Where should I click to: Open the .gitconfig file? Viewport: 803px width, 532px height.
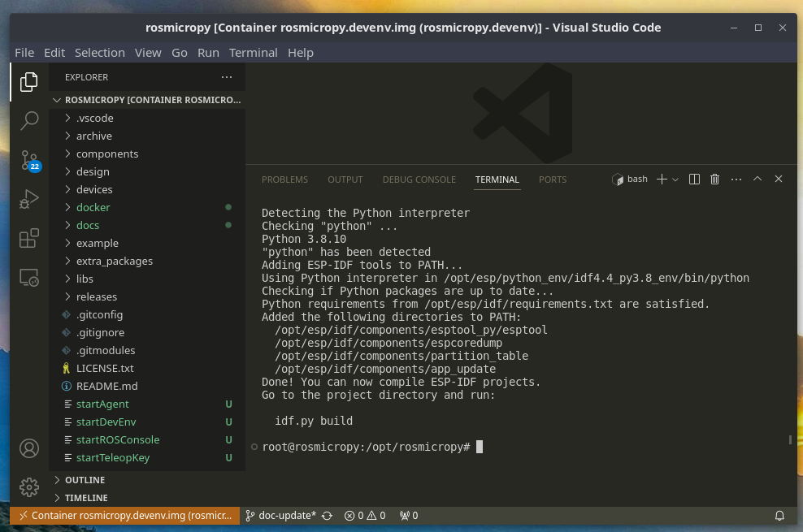pos(147,315)
